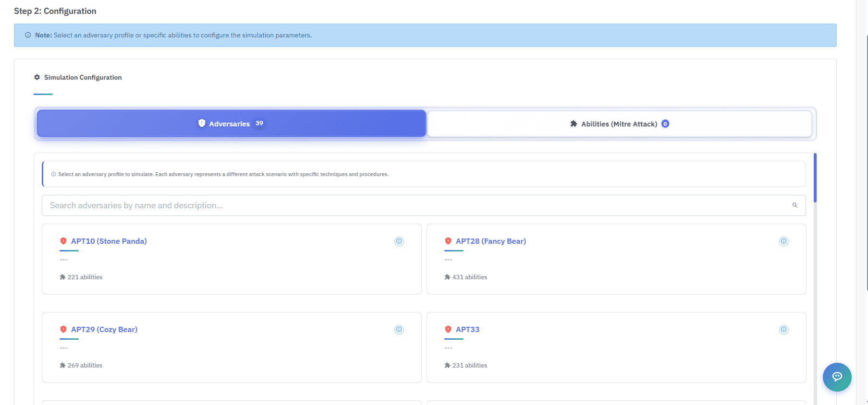Click the adversary list scrollbar thumb
Screen dimensions: 868x405
[x=815, y=178]
